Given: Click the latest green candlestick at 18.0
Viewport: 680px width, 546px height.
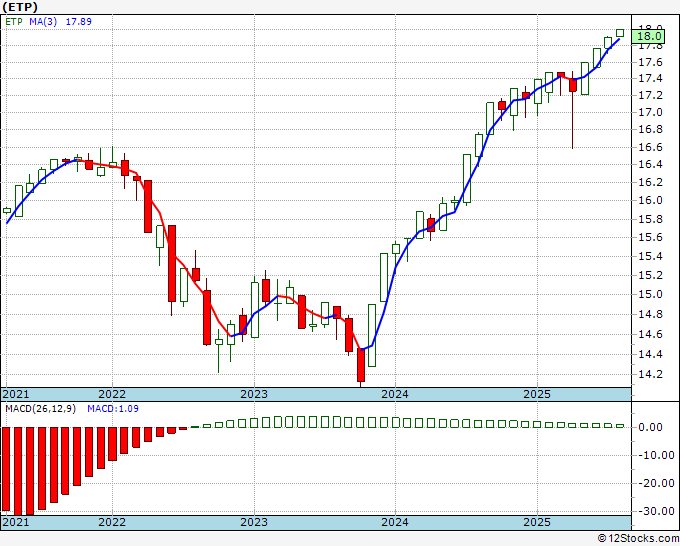Looking at the screenshot, I should pos(620,33).
